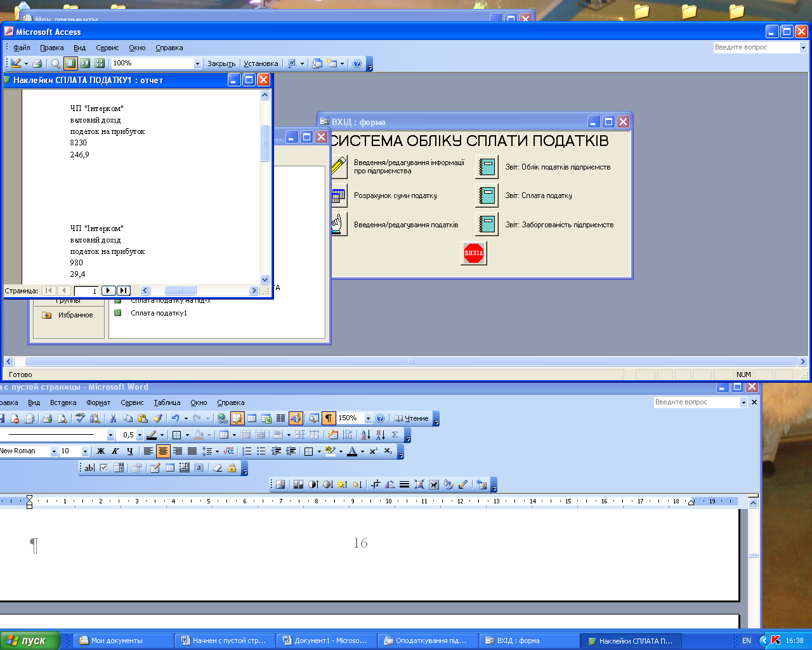Viewport: 812px width, 650px height.
Task: Click Insert Picture icon in picture toolbar
Action: pyautogui.click(x=280, y=484)
